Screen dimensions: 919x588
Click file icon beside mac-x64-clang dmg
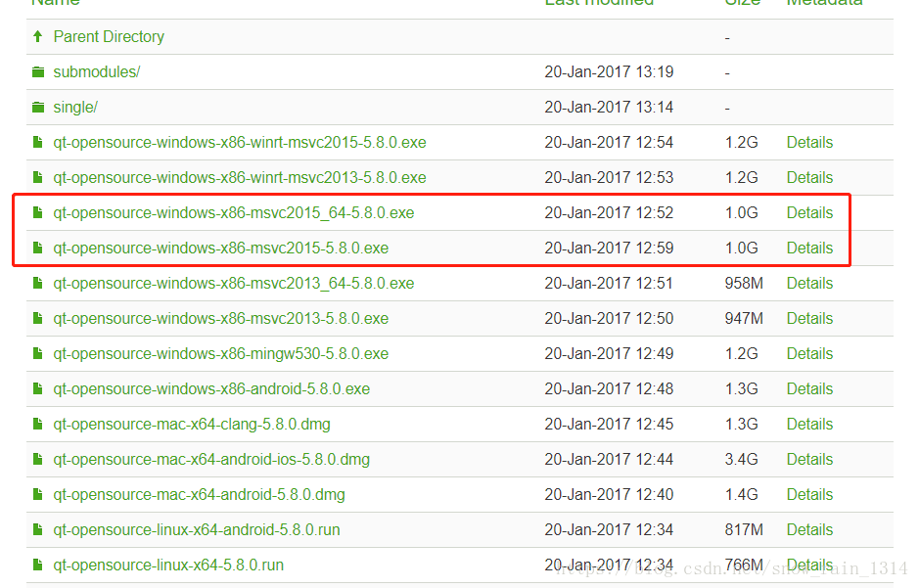pos(38,424)
